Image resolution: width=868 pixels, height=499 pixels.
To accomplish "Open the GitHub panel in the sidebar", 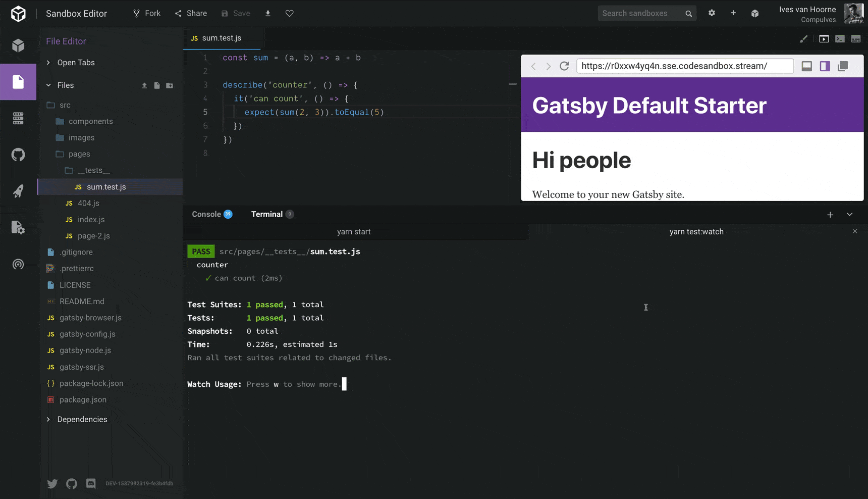I will point(18,155).
